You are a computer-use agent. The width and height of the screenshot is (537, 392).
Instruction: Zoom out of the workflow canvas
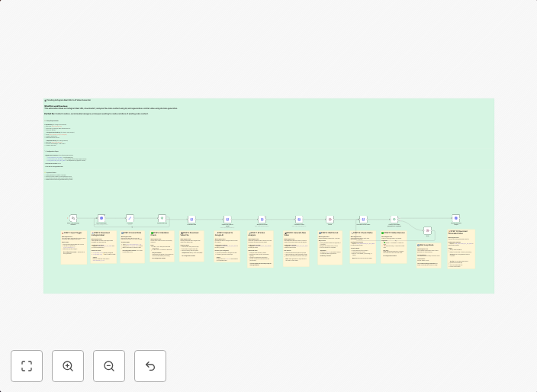(x=109, y=366)
